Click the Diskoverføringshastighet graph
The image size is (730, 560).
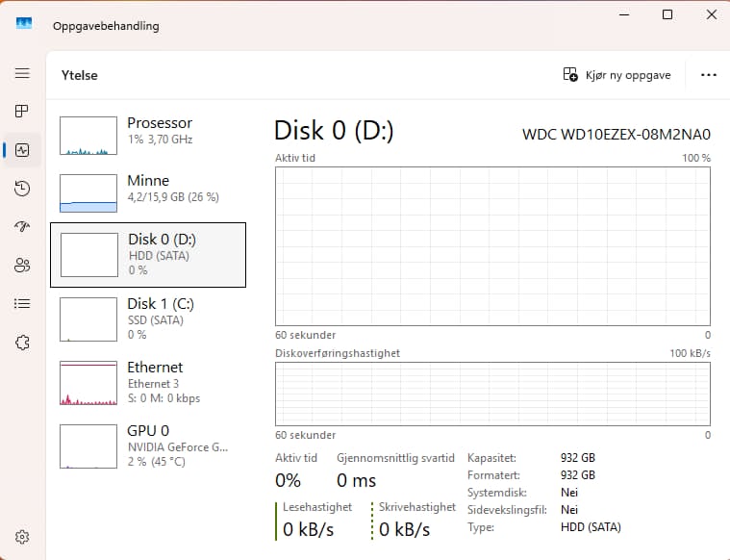(492, 394)
